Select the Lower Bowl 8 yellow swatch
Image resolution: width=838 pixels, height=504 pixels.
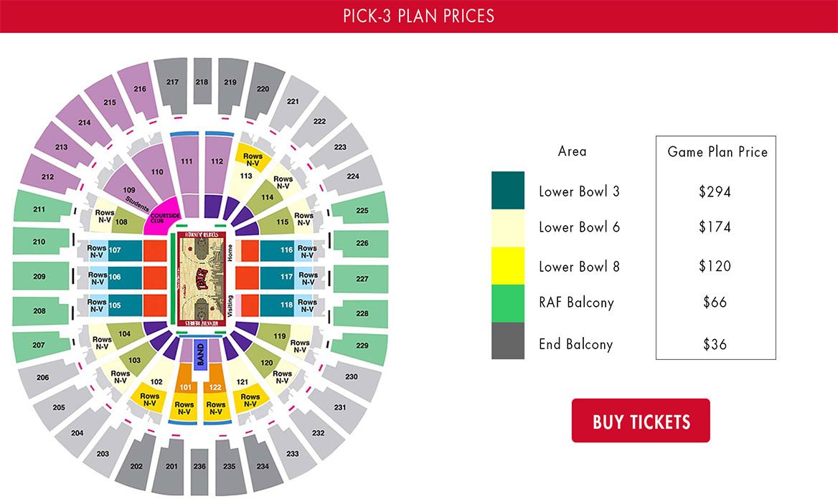click(x=508, y=266)
